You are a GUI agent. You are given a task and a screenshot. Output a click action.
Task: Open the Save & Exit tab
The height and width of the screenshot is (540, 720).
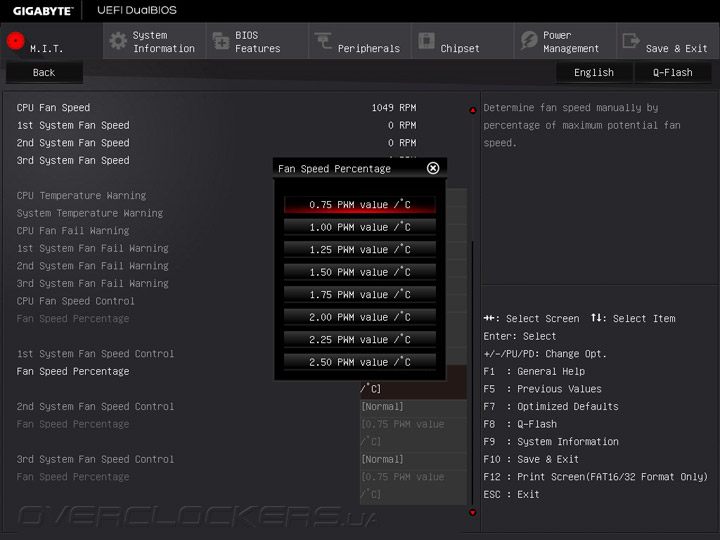[668, 41]
